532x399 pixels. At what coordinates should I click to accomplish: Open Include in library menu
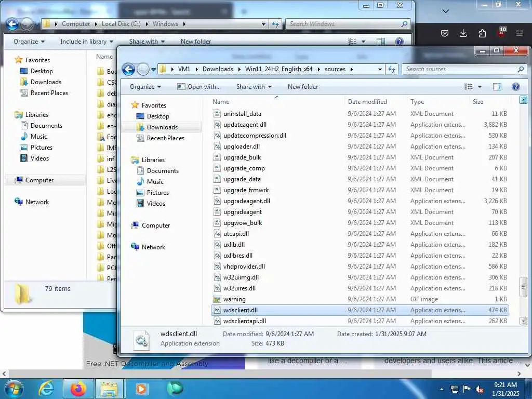point(87,42)
